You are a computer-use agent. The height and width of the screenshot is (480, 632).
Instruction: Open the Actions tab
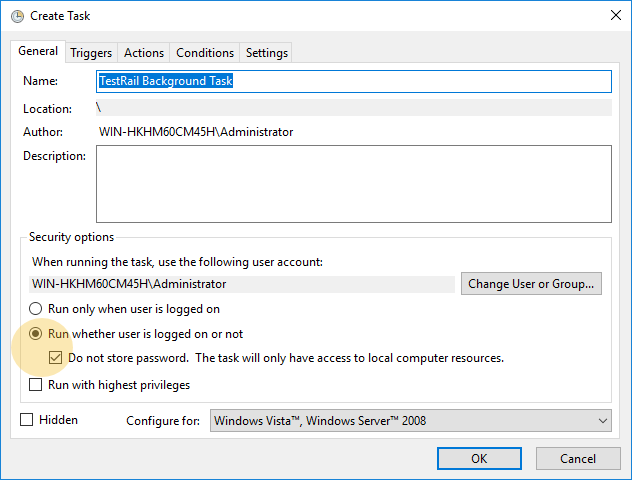[144, 53]
